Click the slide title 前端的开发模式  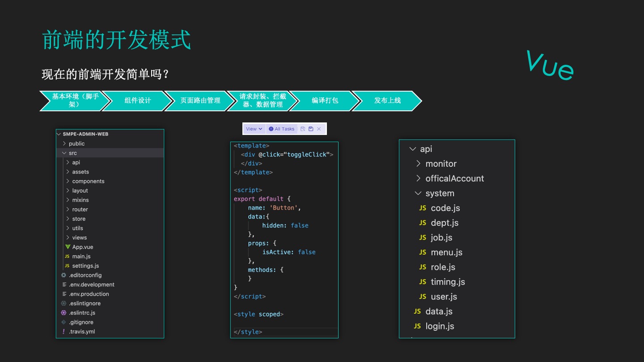(x=116, y=40)
